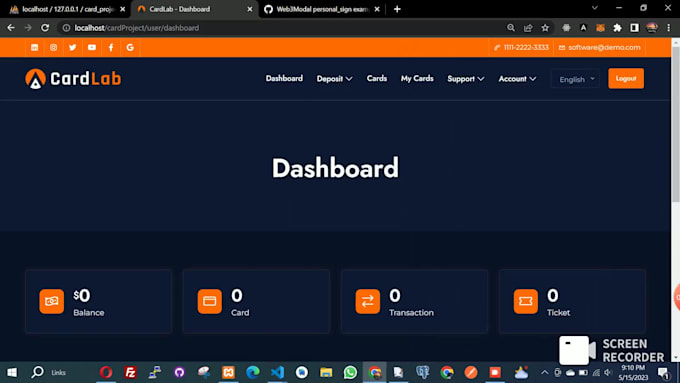The image size is (680, 383).
Task: Open a new browser tab
Action: (x=397, y=9)
